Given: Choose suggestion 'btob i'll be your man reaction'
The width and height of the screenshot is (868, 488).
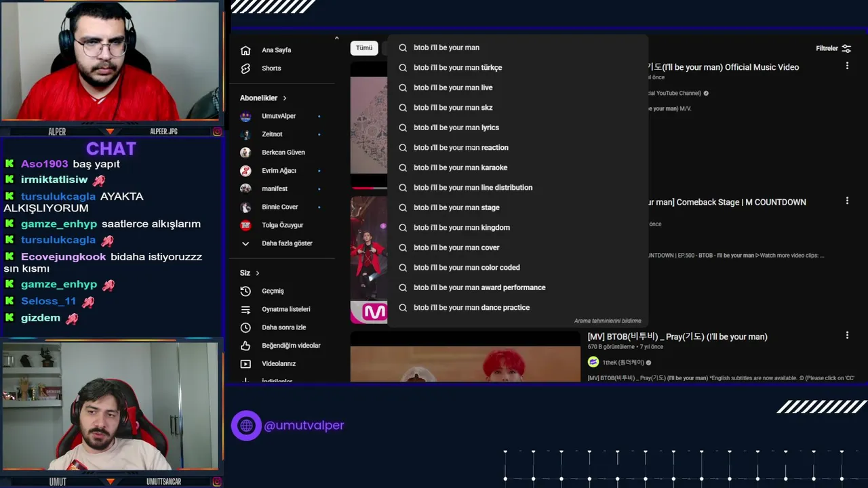Looking at the screenshot, I should pos(517,148).
